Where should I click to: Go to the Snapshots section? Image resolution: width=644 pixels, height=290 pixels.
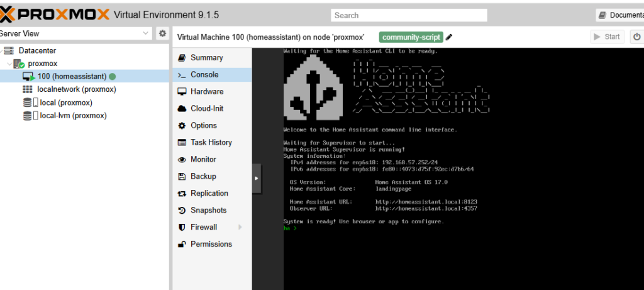(208, 210)
